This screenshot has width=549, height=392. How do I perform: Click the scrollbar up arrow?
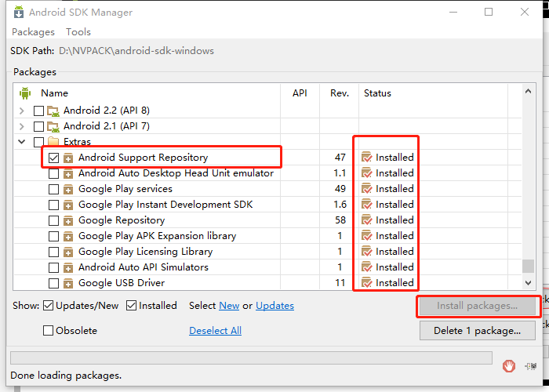[529, 92]
